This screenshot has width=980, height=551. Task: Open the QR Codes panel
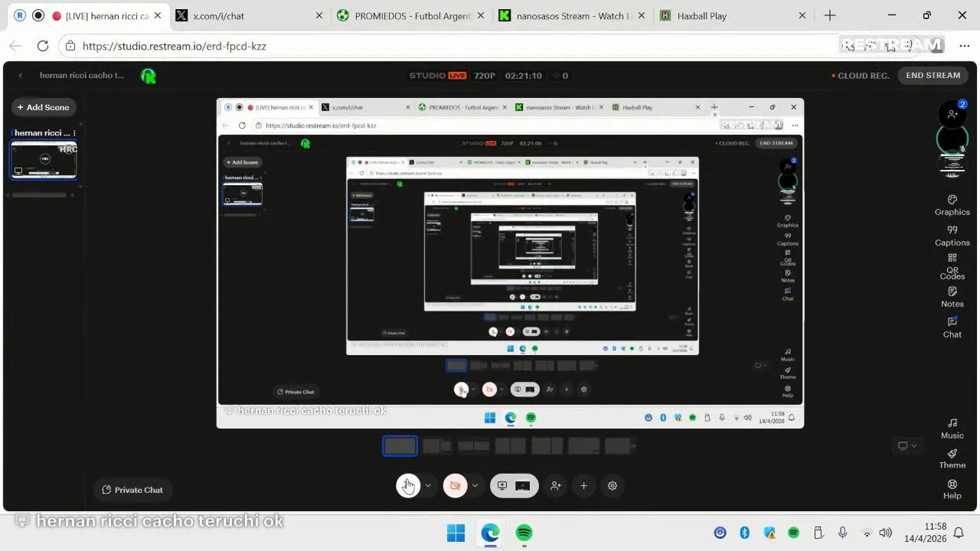pos(952,266)
